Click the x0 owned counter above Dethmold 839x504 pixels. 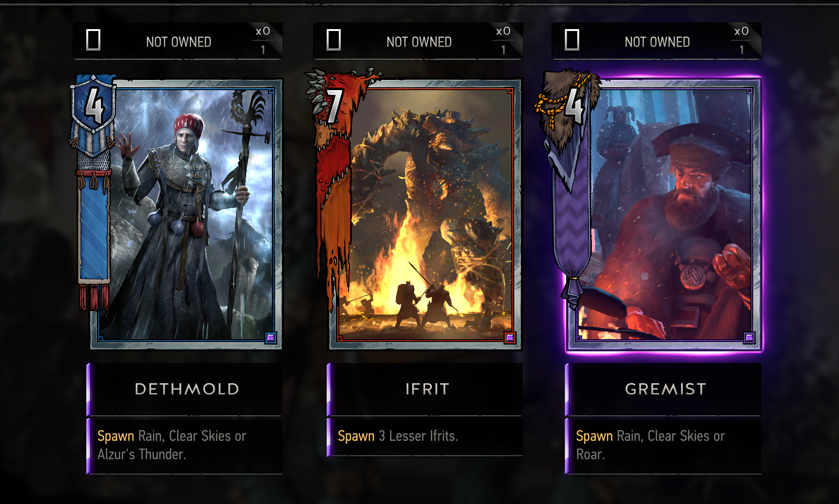click(x=263, y=31)
